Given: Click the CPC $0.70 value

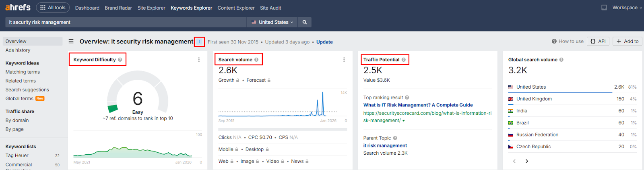Looking at the screenshot, I should [x=260, y=137].
